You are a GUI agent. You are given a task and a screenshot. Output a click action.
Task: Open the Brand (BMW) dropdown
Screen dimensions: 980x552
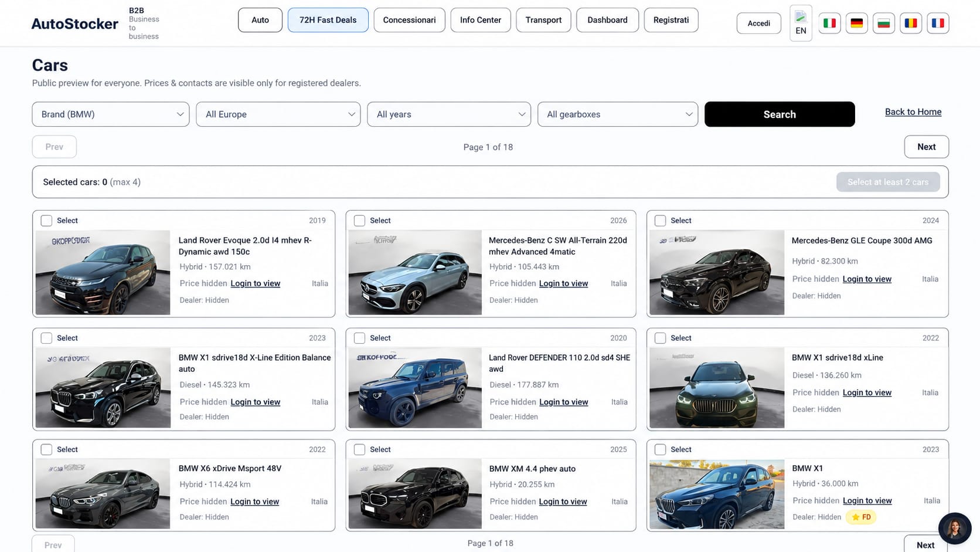[111, 114]
